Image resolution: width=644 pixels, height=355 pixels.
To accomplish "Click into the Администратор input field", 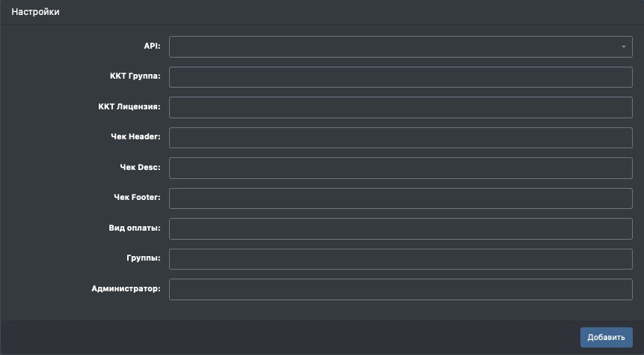I will tap(401, 289).
